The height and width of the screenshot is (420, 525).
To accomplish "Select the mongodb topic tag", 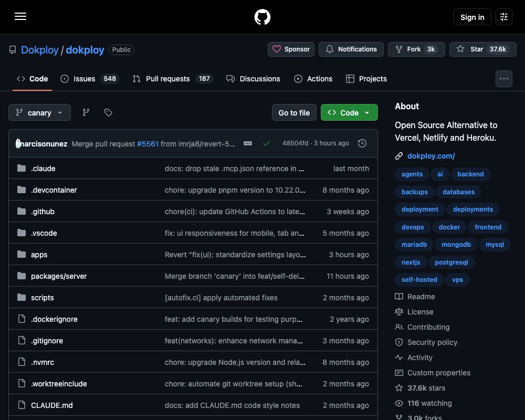I will pos(456,245).
